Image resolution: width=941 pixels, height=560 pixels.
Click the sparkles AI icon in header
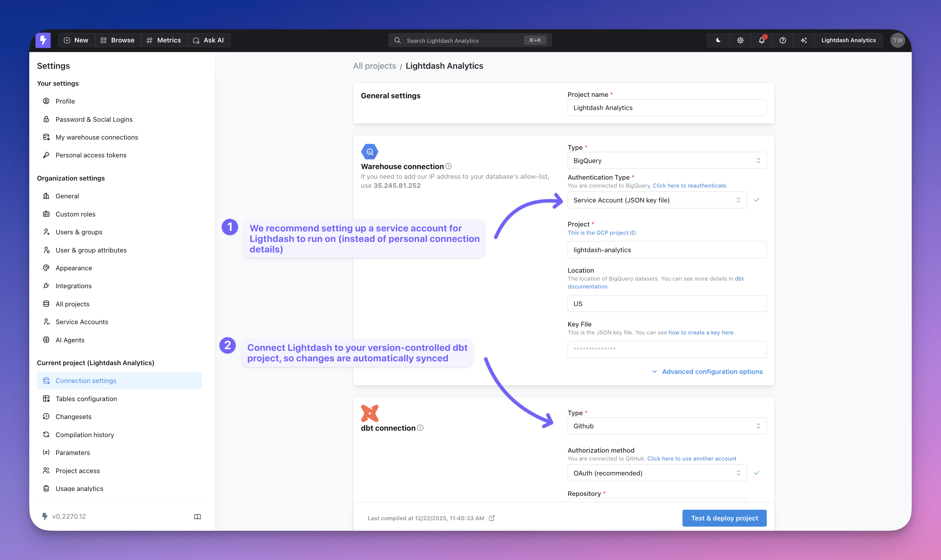click(x=804, y=40)
